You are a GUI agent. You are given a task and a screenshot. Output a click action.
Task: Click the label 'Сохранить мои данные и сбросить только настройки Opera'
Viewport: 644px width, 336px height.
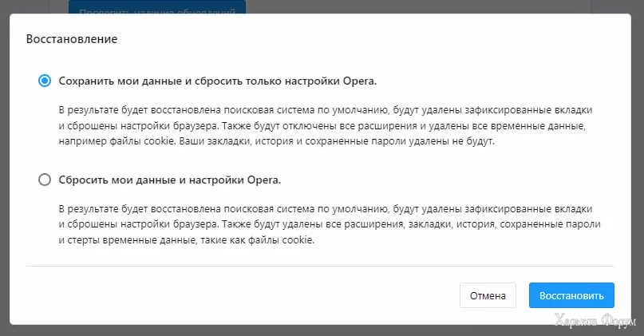coord(217,81)
